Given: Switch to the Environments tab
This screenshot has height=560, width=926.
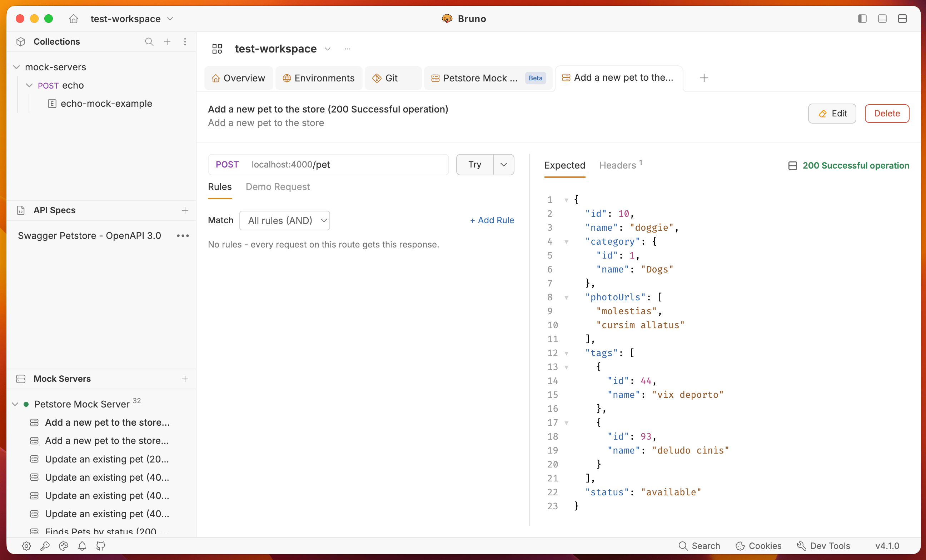Looking at the screenshot, I should click(319, 78).
